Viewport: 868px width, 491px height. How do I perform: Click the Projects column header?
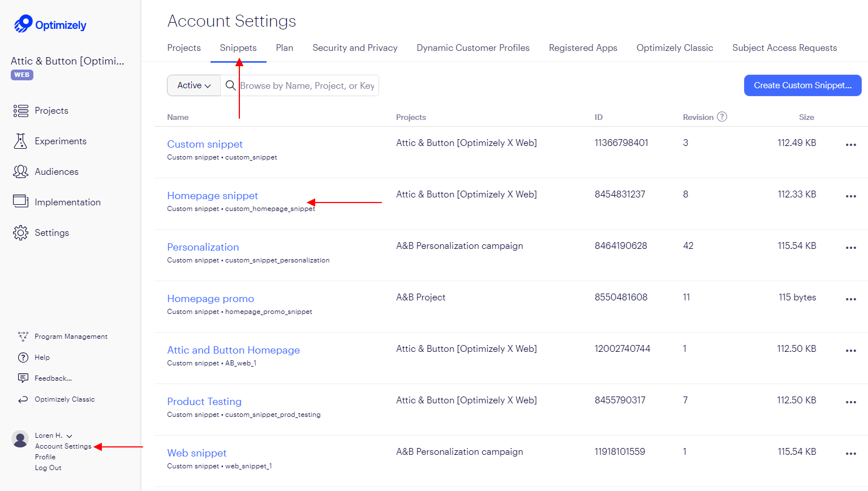411,117
